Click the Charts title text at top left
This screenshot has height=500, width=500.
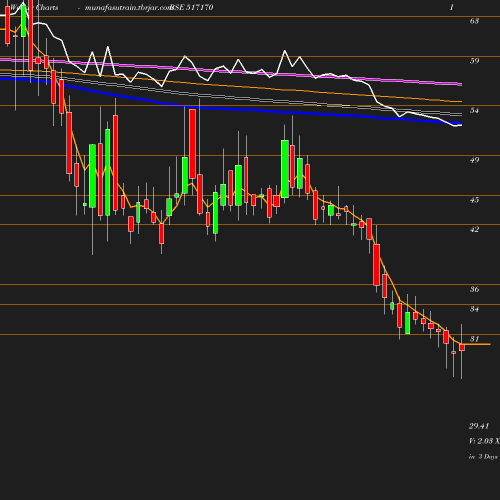point(47,7)
